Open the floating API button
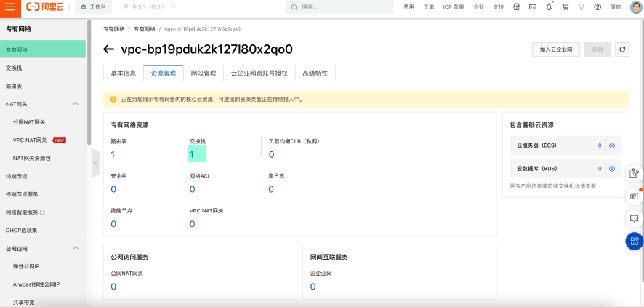The image size is (644, 307). [x=634, y=195]
